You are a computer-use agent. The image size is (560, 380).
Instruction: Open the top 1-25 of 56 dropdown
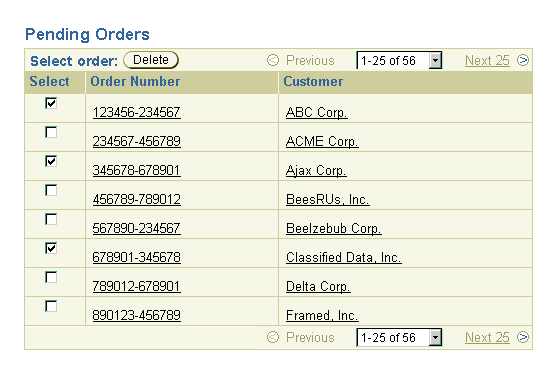click(399, 60)
